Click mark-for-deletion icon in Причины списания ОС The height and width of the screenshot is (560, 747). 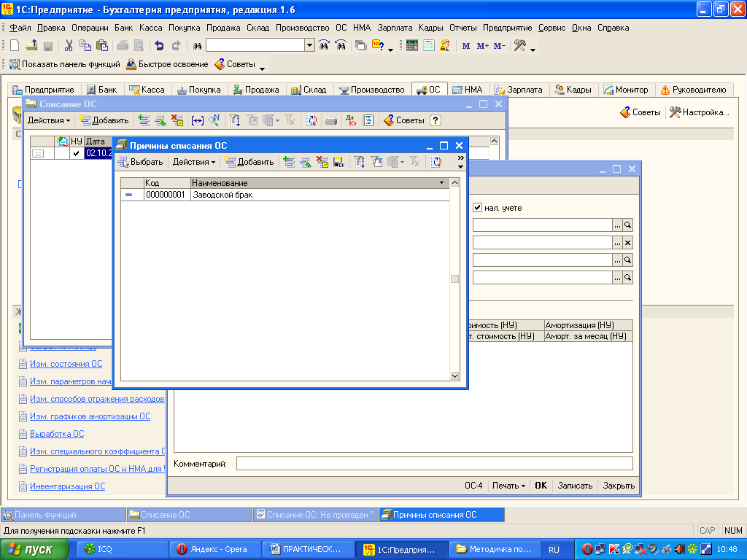tap(322, 162)
